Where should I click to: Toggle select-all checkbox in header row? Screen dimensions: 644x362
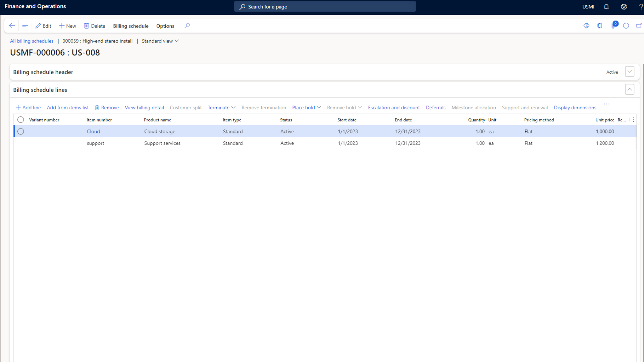(x=20, y=119)
